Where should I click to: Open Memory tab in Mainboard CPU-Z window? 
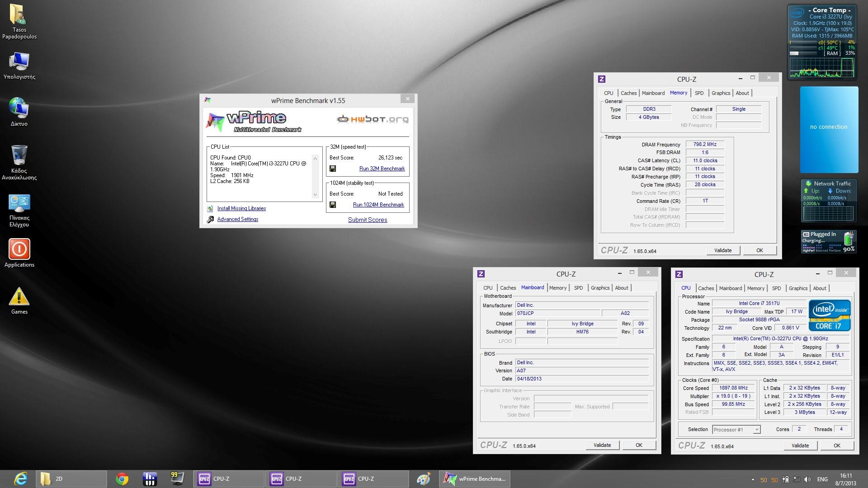tap(558, 288)
